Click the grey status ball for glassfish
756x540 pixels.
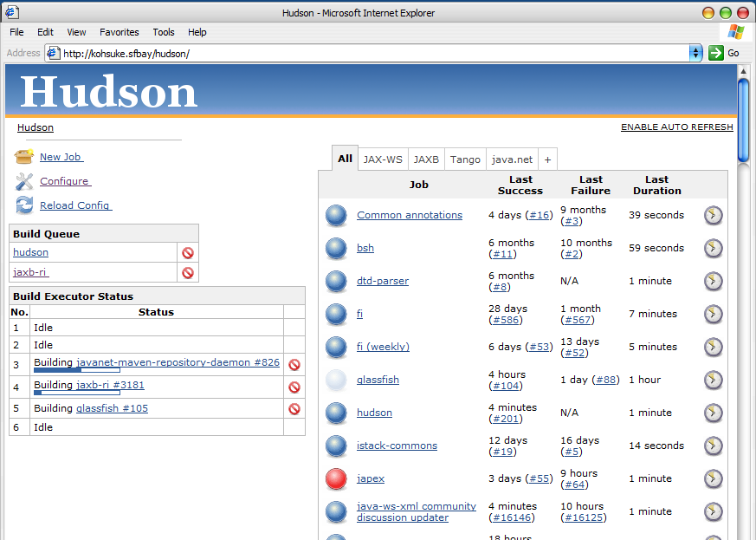(336, 380)
